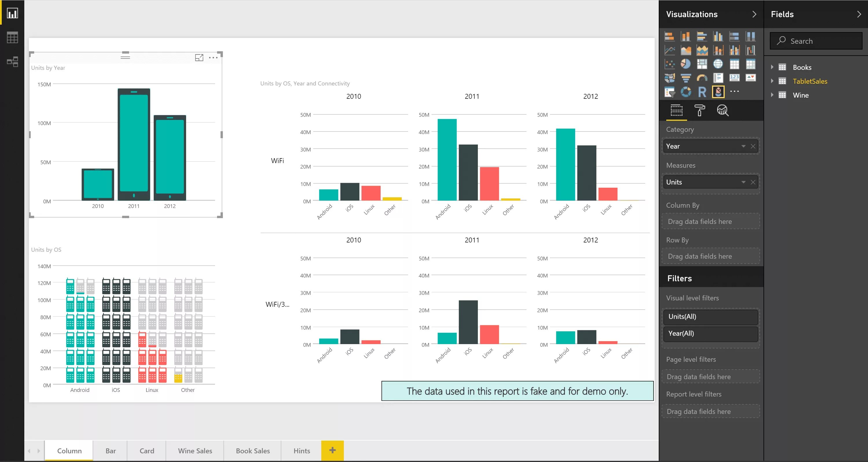Screen dimensions: 868x462
Task: Expand the TabletSales fields tree item
Action: (772, 81)
